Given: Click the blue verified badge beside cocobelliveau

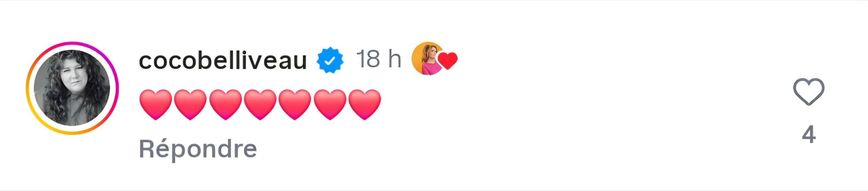Looking at the screenshot, I should click(x=330, y=60).
